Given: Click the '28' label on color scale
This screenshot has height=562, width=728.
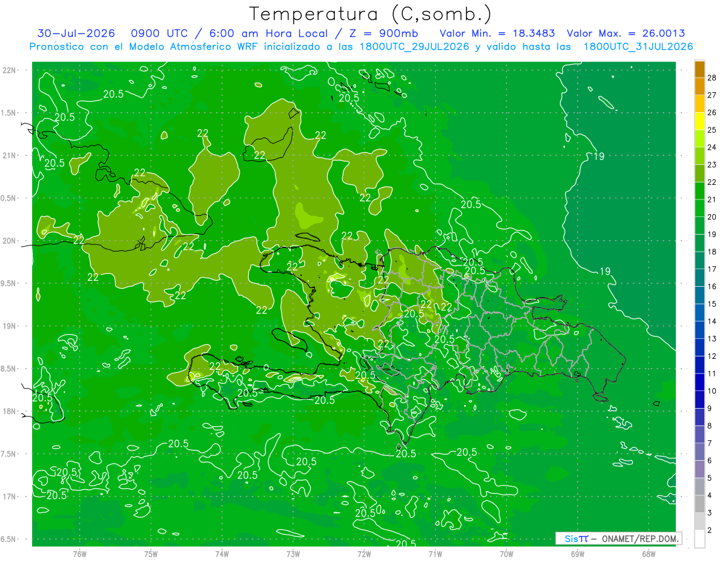Looking at the screenshot, I should [713, 78].
